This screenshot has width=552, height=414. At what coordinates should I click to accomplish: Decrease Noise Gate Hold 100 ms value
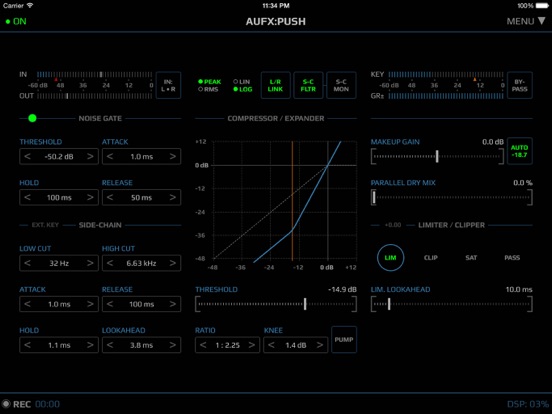pos(27,197)
